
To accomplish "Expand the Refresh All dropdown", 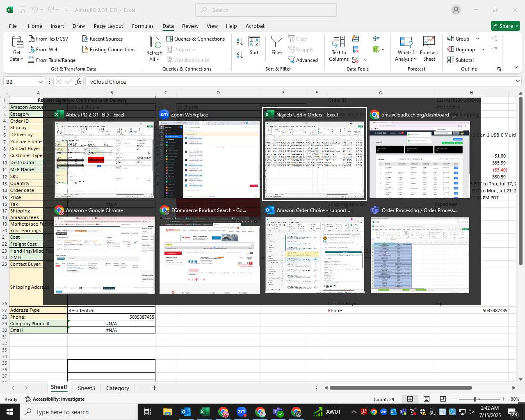I will click(x=158, y=59).
